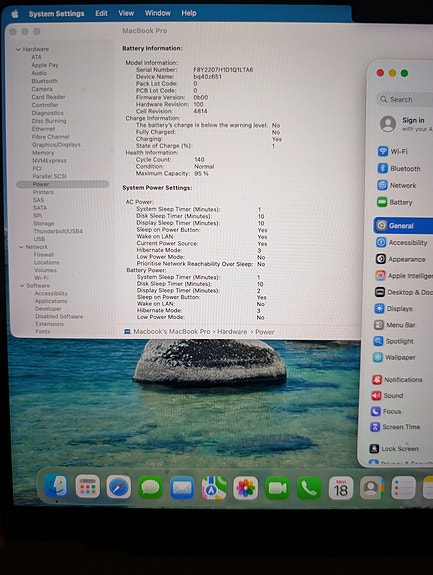The width and height of the screenshot is (433, 575).
Task: Launch FaceTime from the Dock
Action: pyautogui.click(x=277, y=488)
